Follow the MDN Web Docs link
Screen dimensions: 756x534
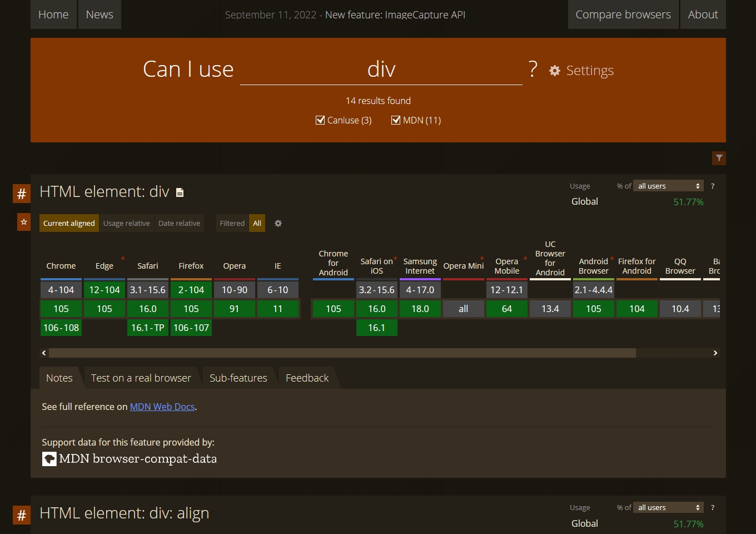[x=162, y=407]
